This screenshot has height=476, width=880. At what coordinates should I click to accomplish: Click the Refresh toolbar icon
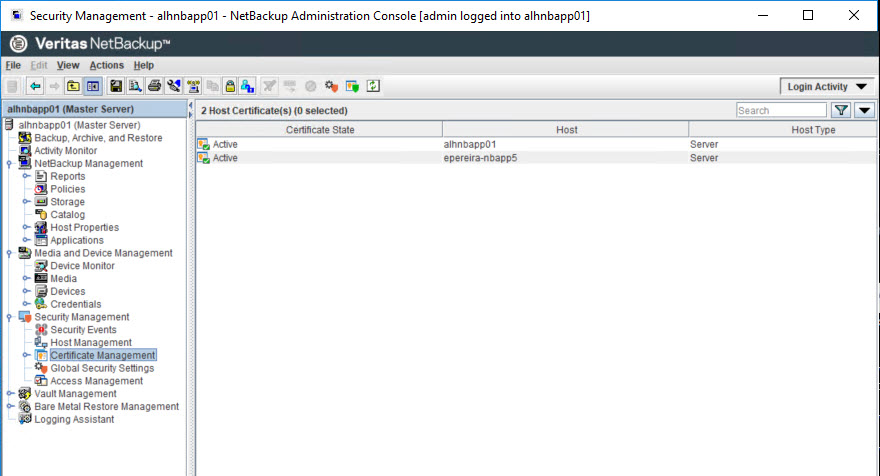(373, 86)
